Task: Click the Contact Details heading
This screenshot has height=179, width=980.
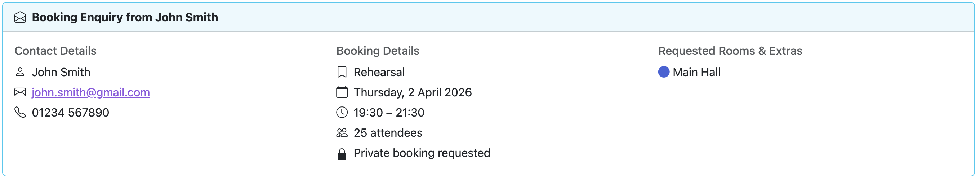Action: 55,51
